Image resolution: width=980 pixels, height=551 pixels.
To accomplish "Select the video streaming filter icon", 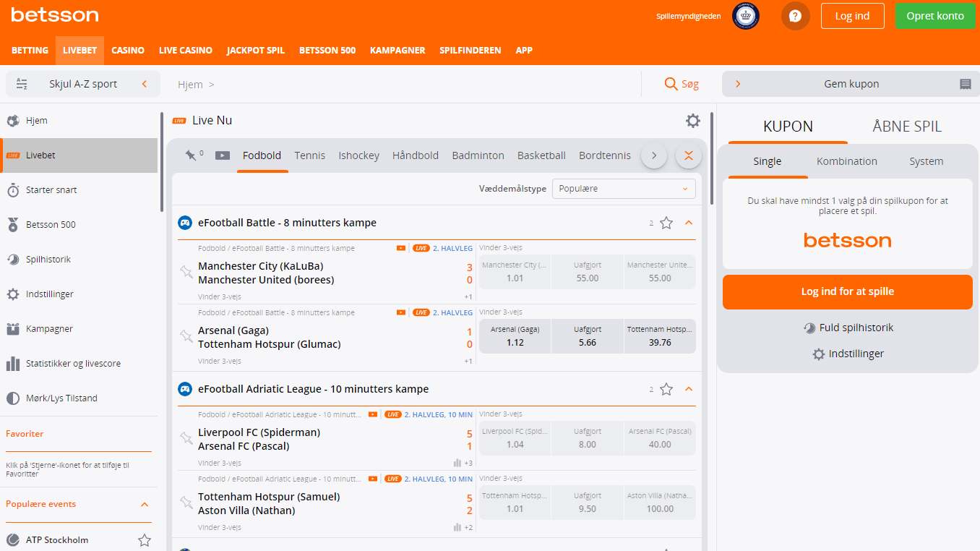I will (223, 155).
